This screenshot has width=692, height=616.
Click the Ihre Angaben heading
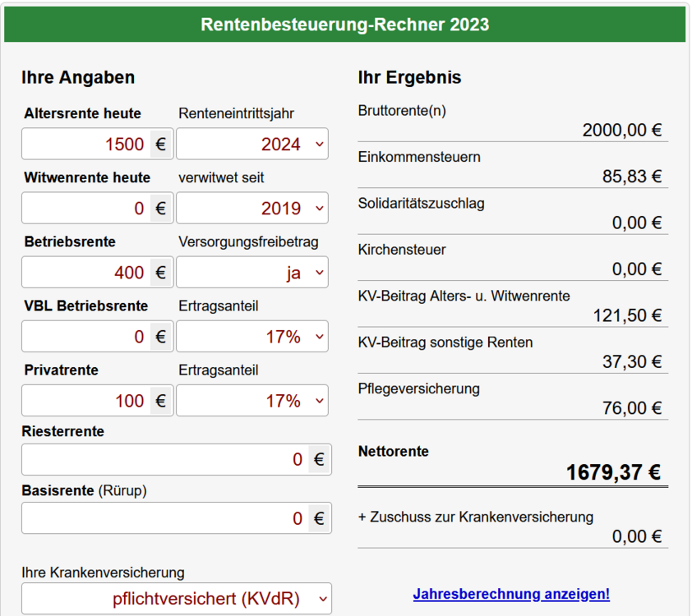point(78,77)
